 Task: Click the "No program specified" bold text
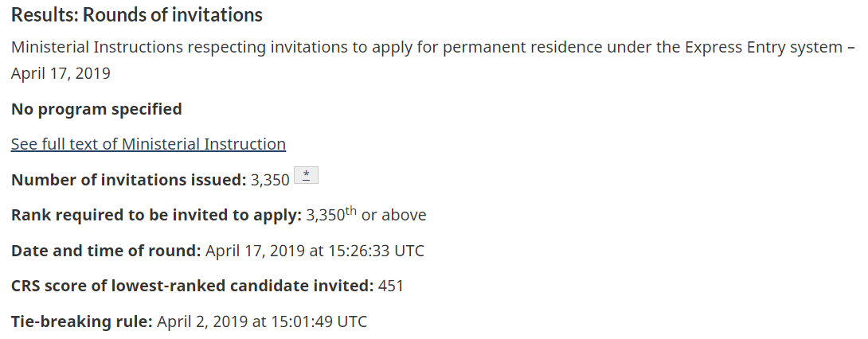click(x=96, y=109)
